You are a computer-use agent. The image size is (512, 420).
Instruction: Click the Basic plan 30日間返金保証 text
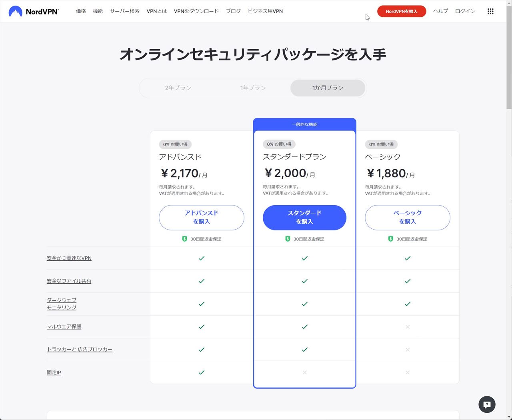click(412, 239)
